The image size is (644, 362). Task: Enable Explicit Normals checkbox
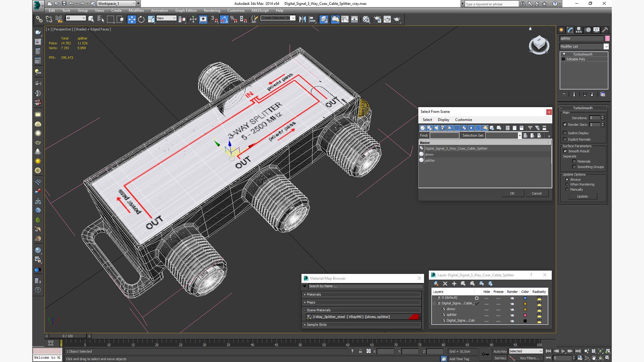tap(565, 139)
